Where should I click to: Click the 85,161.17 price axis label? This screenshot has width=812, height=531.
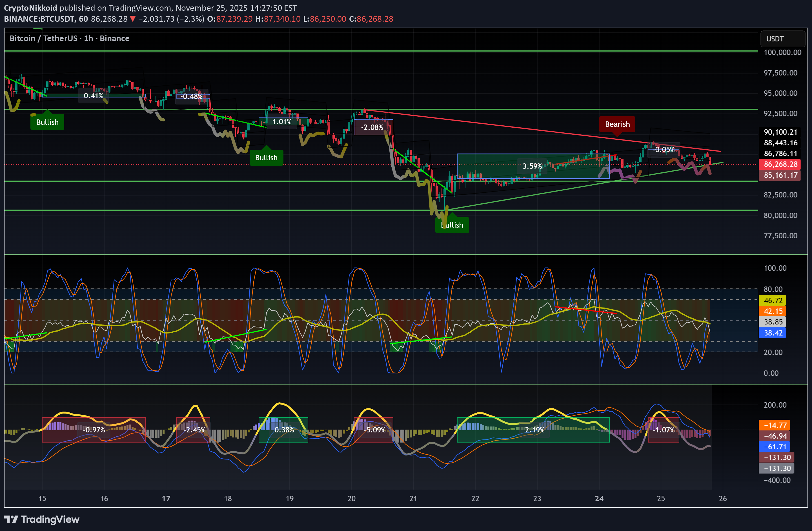point(780,175)
